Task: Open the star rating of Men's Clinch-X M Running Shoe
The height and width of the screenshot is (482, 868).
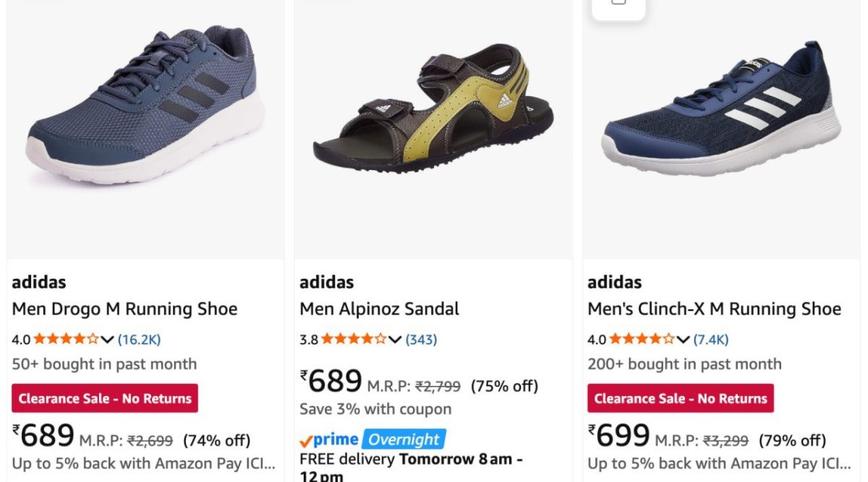Action: pyautogui.click(x=642, y=339)
